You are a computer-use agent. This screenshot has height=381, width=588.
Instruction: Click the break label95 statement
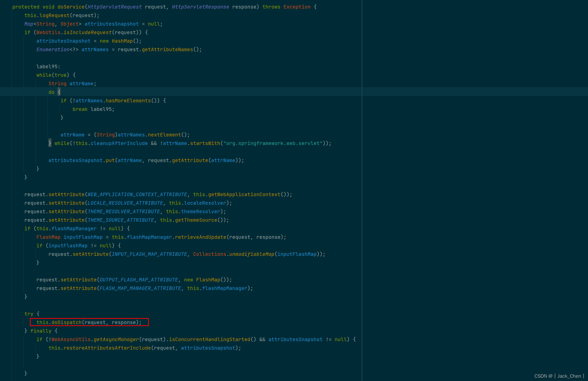point(93,109)
